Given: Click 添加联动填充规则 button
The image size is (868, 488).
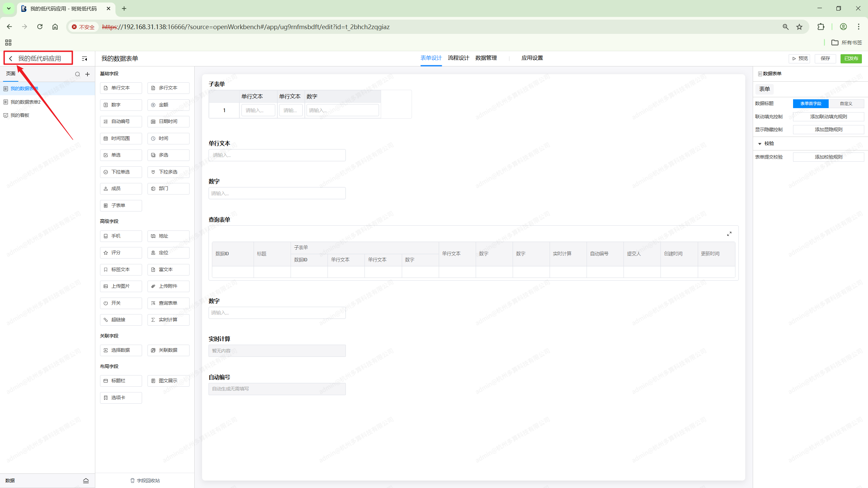Looking at the screenshot, I should coord(828,117).
